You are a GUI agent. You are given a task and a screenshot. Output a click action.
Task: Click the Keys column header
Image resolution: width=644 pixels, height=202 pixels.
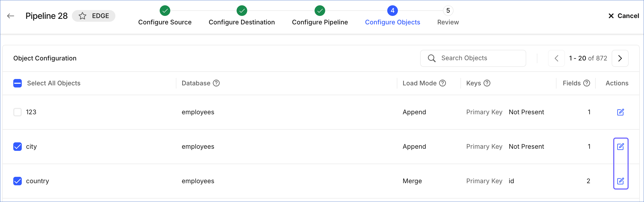[x=474, y=83]
